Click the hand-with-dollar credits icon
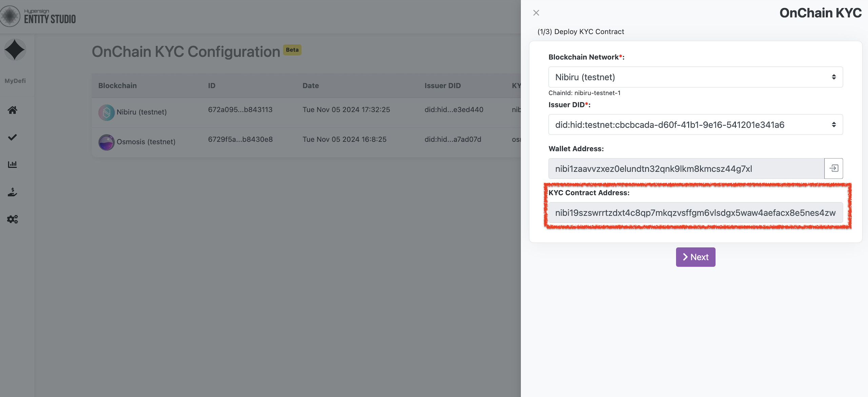The height and width of the screenshot is (397, 868). tap(13, 192)
